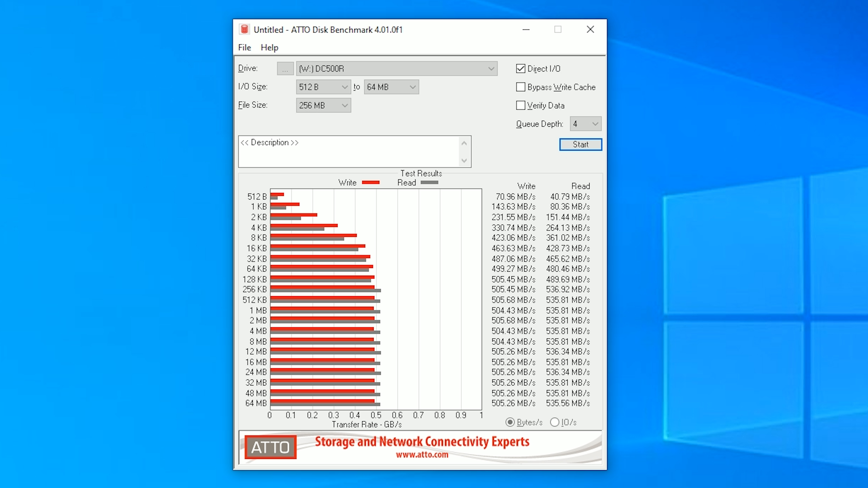Viewport: 868px width, 488px height.
Task: Open the Help menu
Action: point(269,47)
